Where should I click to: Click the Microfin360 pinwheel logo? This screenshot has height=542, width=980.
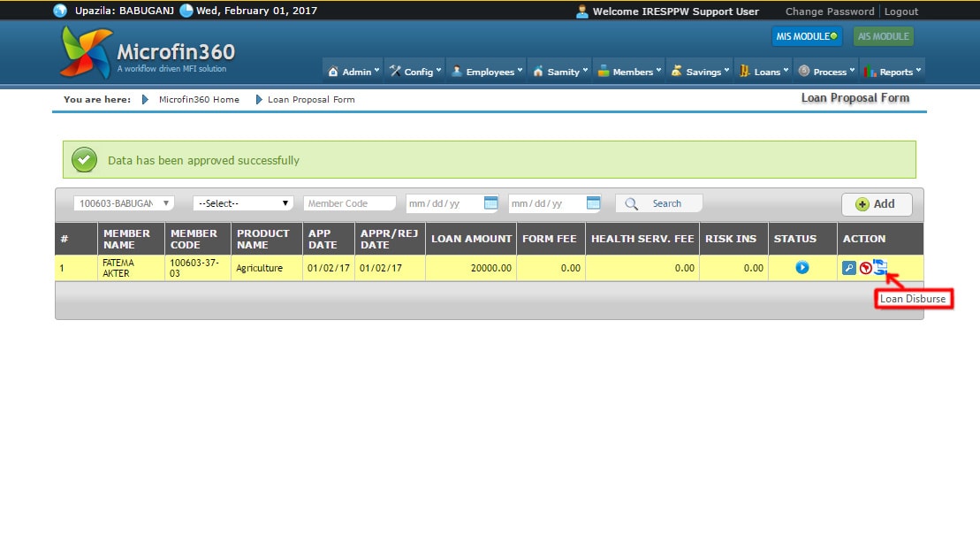tap(86, 53)
